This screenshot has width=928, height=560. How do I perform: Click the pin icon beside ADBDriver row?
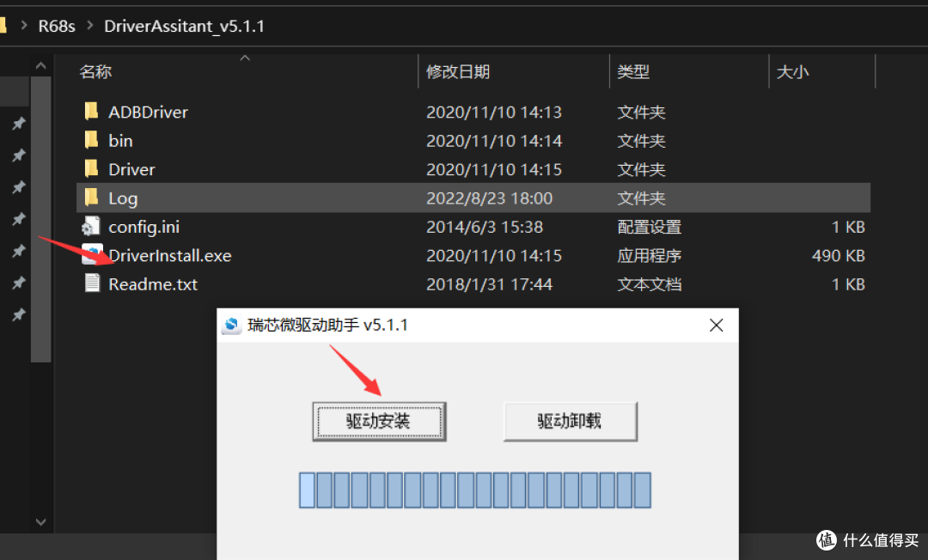[18, 123]
